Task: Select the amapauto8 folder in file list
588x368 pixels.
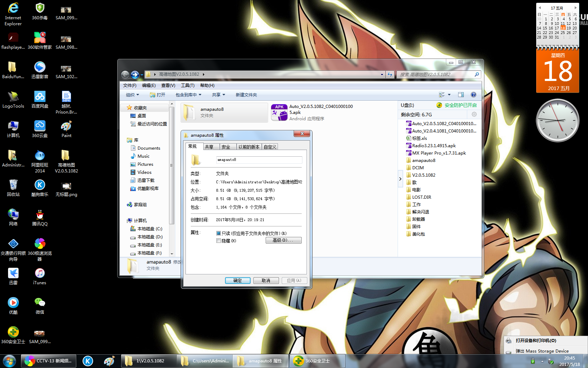Action: tap(224, 113)
